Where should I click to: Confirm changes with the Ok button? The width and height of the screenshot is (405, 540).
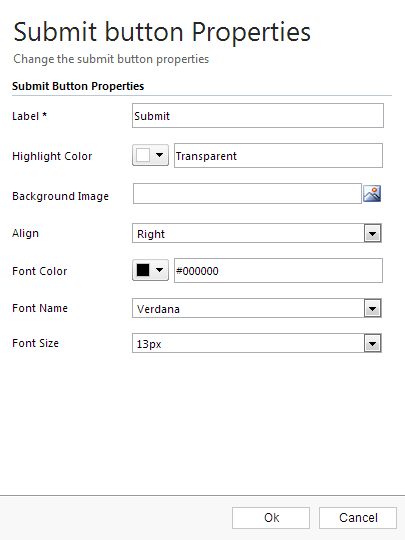[271, 518]
